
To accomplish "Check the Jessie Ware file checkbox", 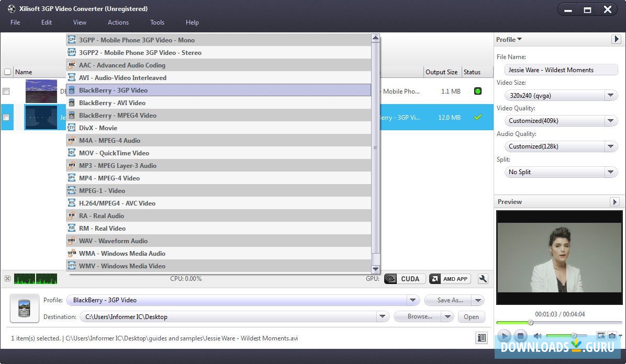I will [7, 117].
